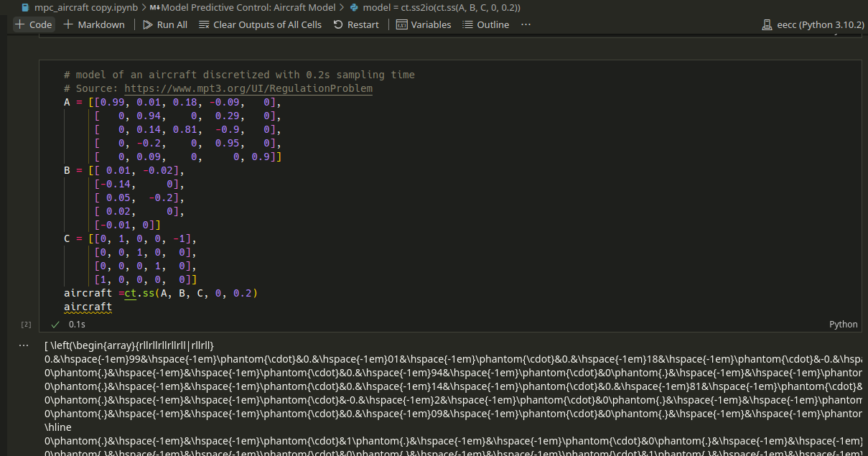Place cursor on ct.ss(A, B, C, 0, 0.2) call

pos(190,293)
